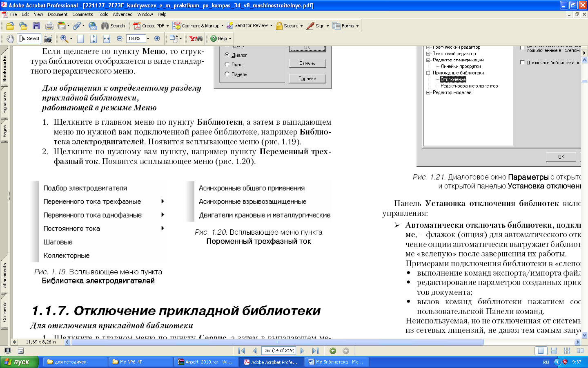
Task: Select Single Page layout icon
Action: coord(541,351)
